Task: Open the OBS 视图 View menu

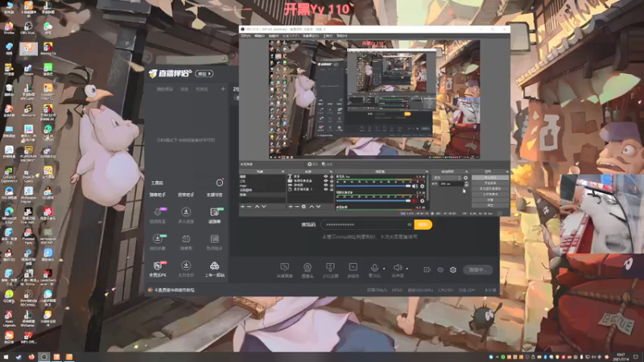Action: click(273, 36)
